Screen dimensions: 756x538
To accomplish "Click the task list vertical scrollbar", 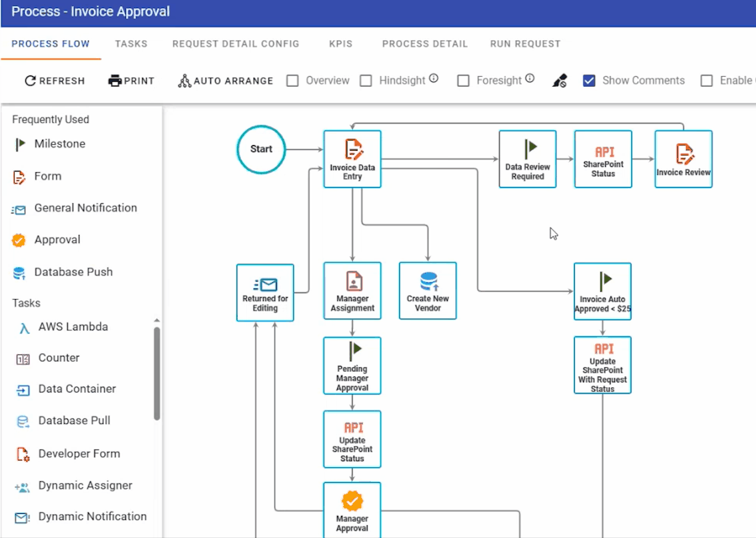I will tap(157, 372).
